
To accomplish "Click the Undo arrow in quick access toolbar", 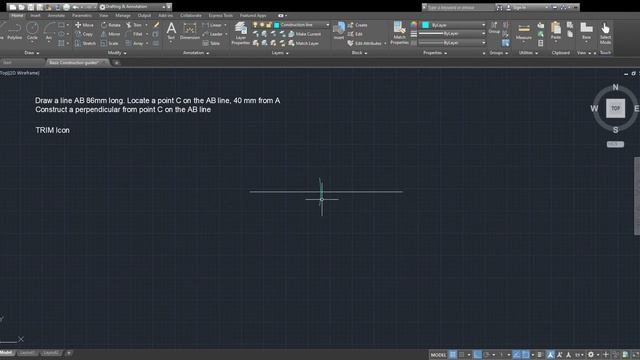I will [x=76, y=7].
